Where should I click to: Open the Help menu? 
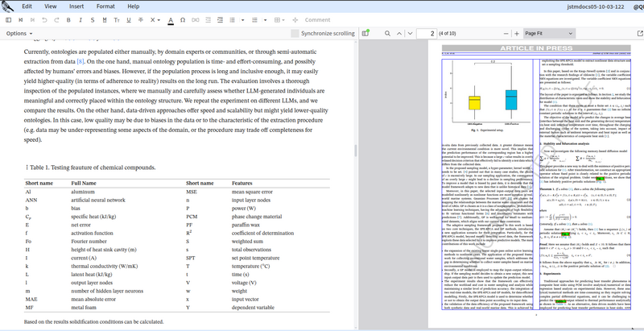tap(133, 6)
